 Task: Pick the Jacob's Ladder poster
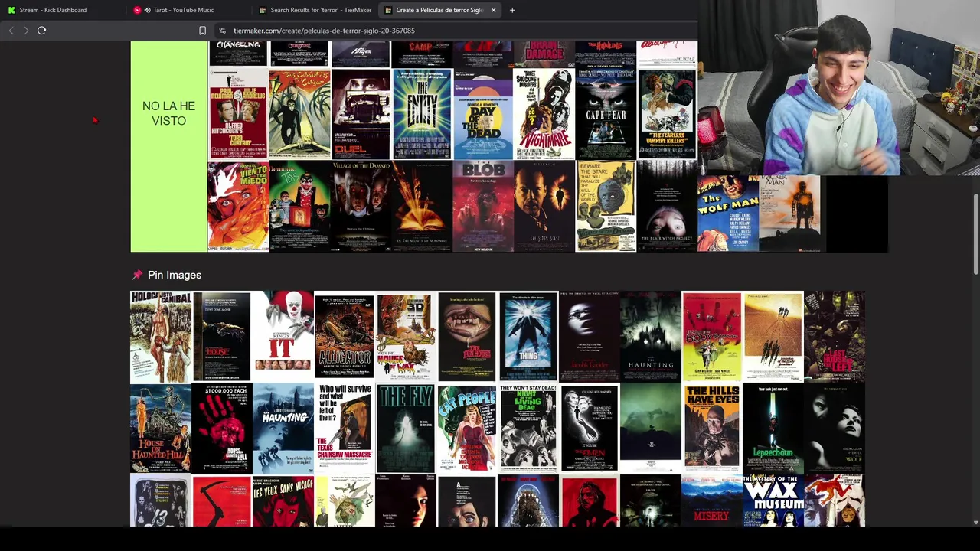590,337
